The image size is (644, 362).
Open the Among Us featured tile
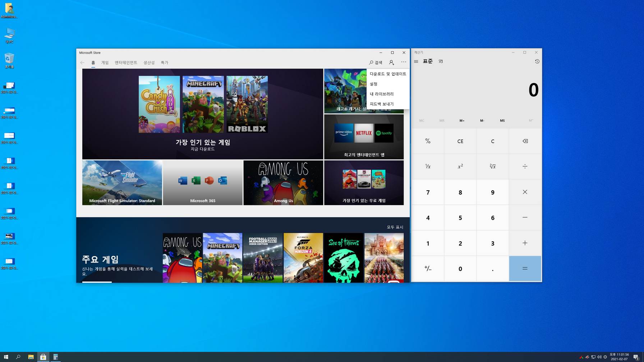click(283, 183)
